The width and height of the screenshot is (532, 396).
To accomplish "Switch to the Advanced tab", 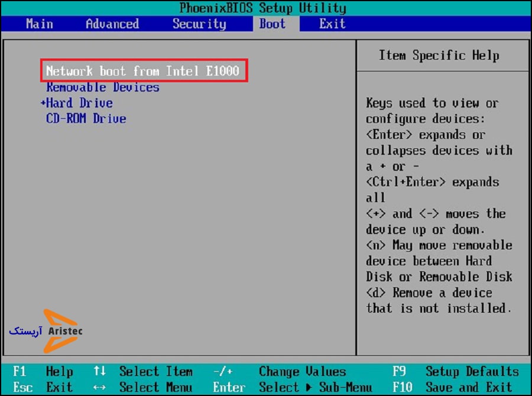I will click(112, 24).
